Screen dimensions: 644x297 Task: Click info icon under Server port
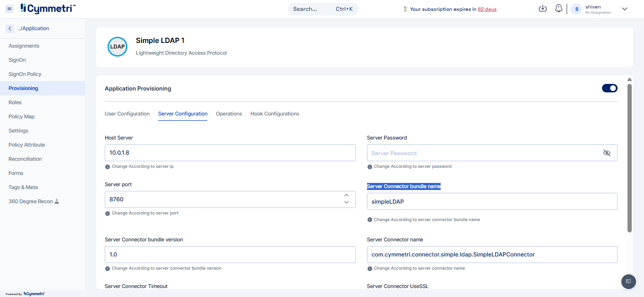(108, 214)
